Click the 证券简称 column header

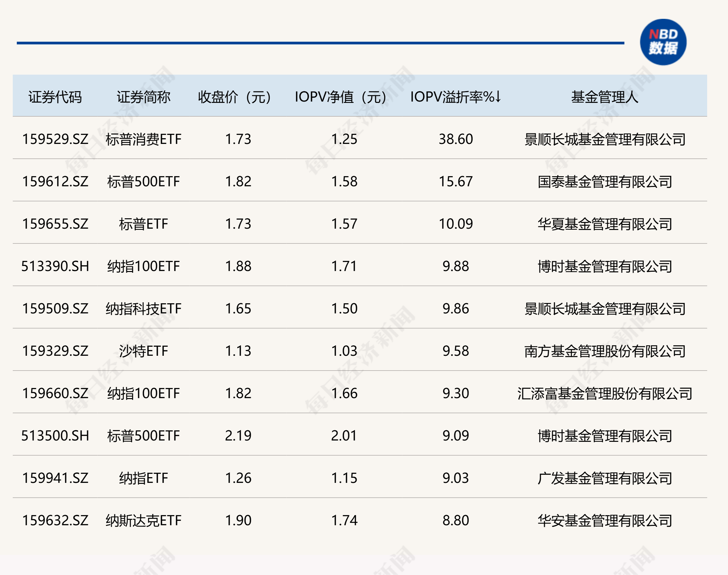click(144, 97)
